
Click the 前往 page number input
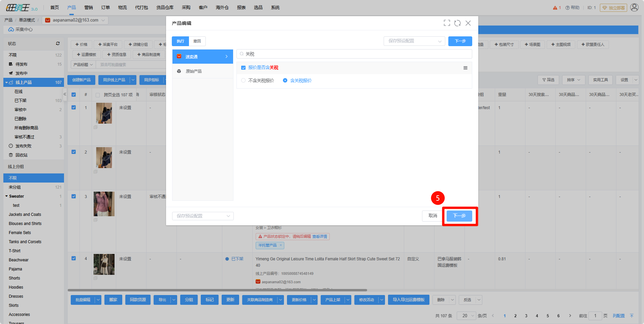(595, 316)
